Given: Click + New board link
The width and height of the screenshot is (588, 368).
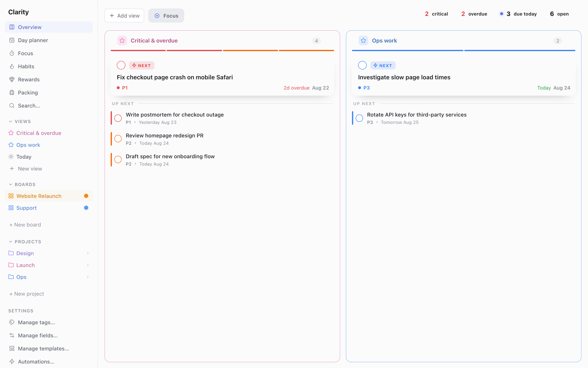Looking at the screenshot, I should pos(25,225).
